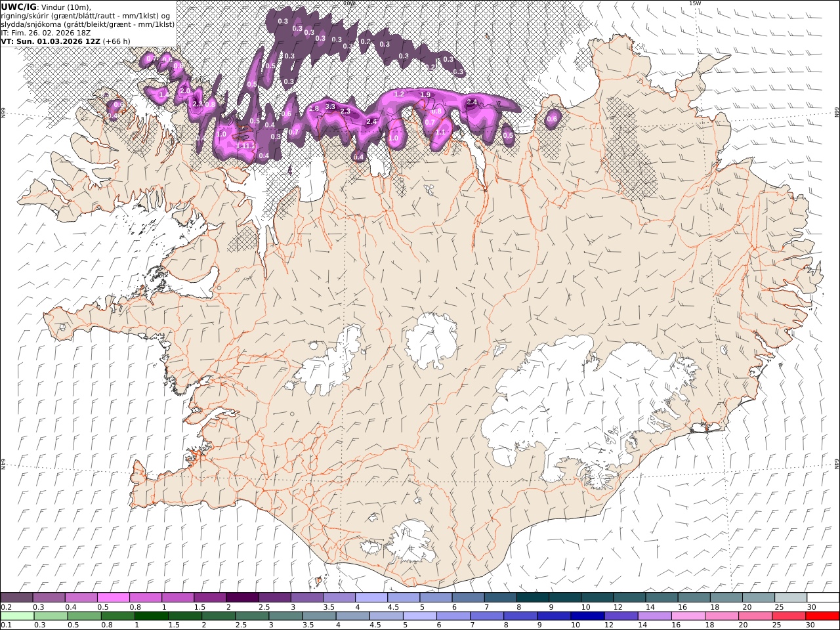
Task: Click the 3.3 snowfall value on the map
Action: pos(330,106)
